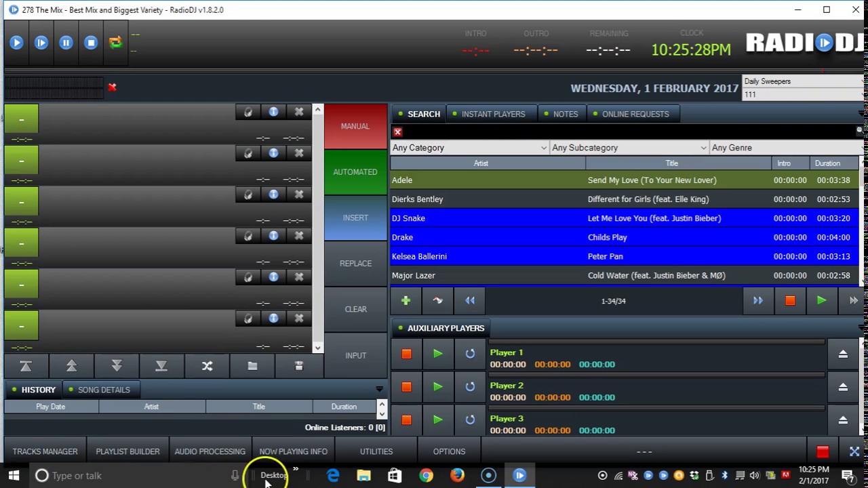This screenshot has width=868, height=488.
Task: Toggle the INSERT mode button
Action: pos(355,218)
